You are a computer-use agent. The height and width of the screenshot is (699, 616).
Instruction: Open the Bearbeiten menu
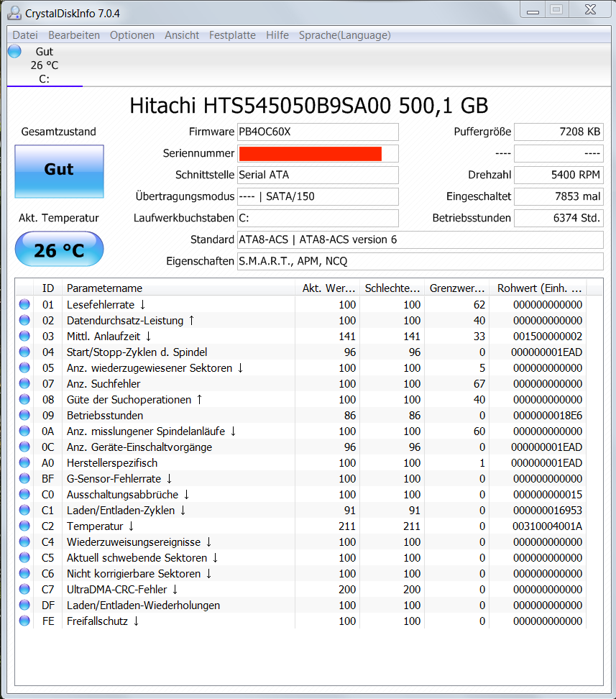(74, 35)
